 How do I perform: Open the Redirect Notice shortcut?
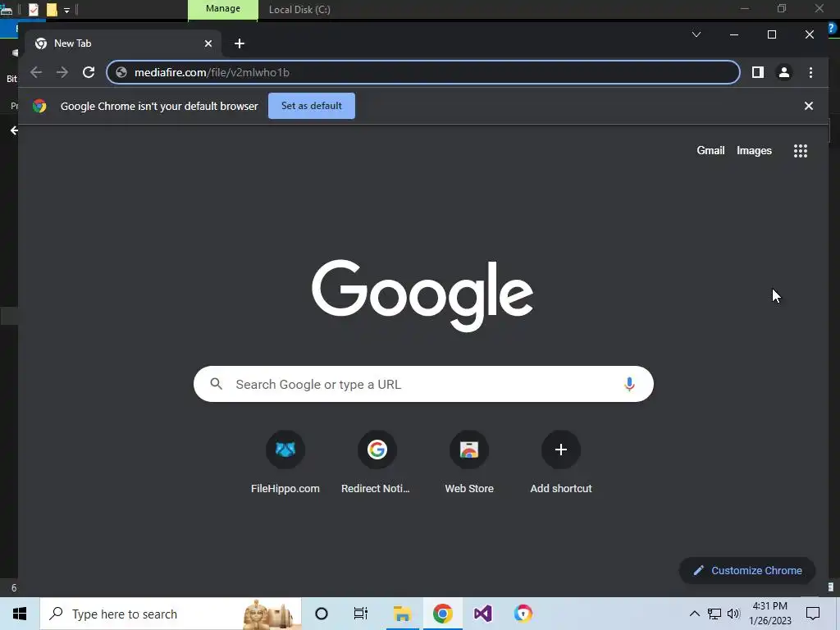(x=377, y=461)
